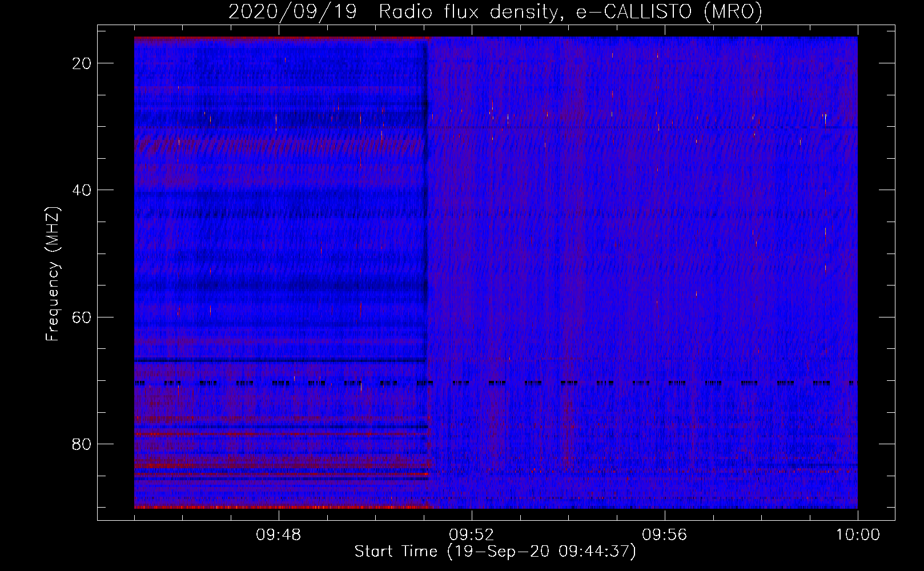Image resolution: width=924 pixels, height=571 pixels.
Task: Click the plot title '2020/09/19 Radio flux density'
Action: (x=495, y=11)
